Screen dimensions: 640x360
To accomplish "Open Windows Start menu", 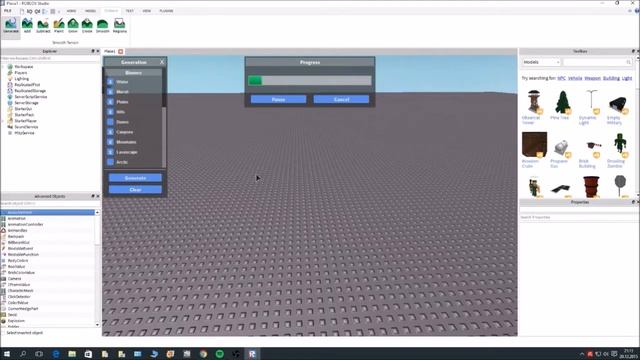I will click(x=7, y=354).
